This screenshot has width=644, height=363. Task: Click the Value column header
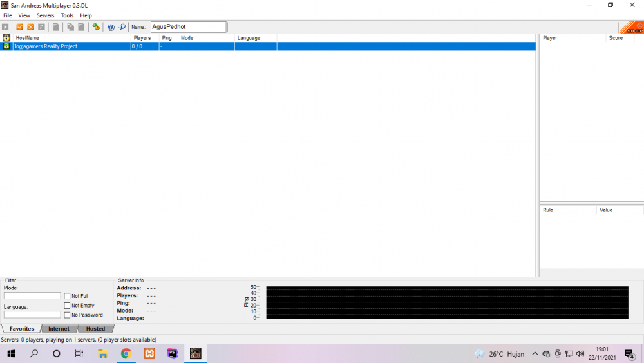coord(620,210)
